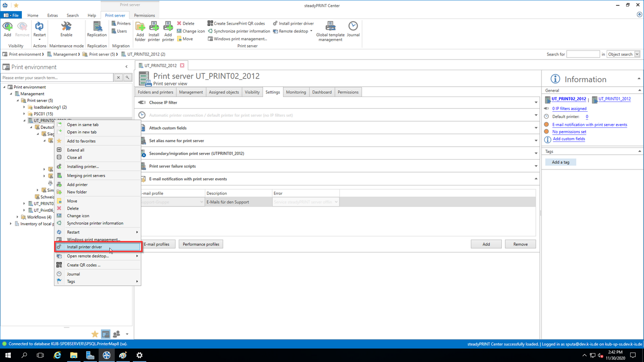
Task: Click Install printer driver in ribbon
Action: [293, 23]
